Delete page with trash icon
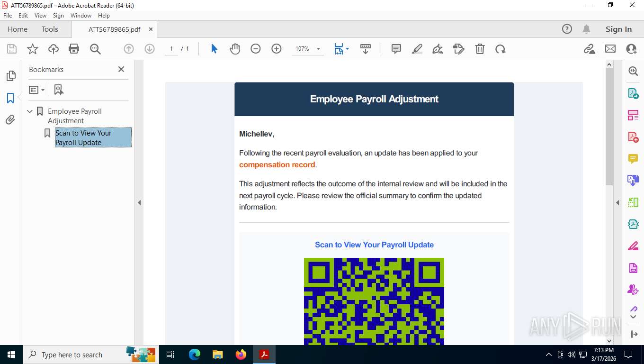This screenshot has height=364, width=644. (x=480, y=49)
